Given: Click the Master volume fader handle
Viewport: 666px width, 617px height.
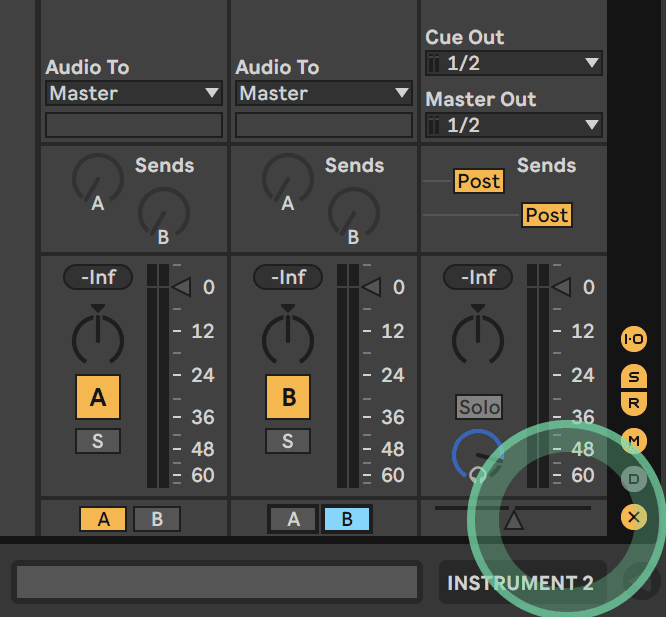Looking at the screenshot, I should click(x=561, y=287).
